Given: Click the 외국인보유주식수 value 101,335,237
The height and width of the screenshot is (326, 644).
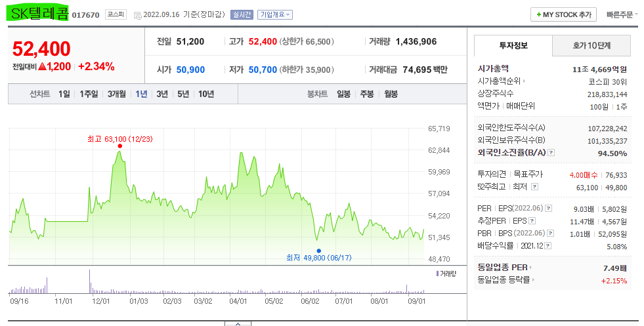Looking at the screenshot, I should [x=607, y=141].
